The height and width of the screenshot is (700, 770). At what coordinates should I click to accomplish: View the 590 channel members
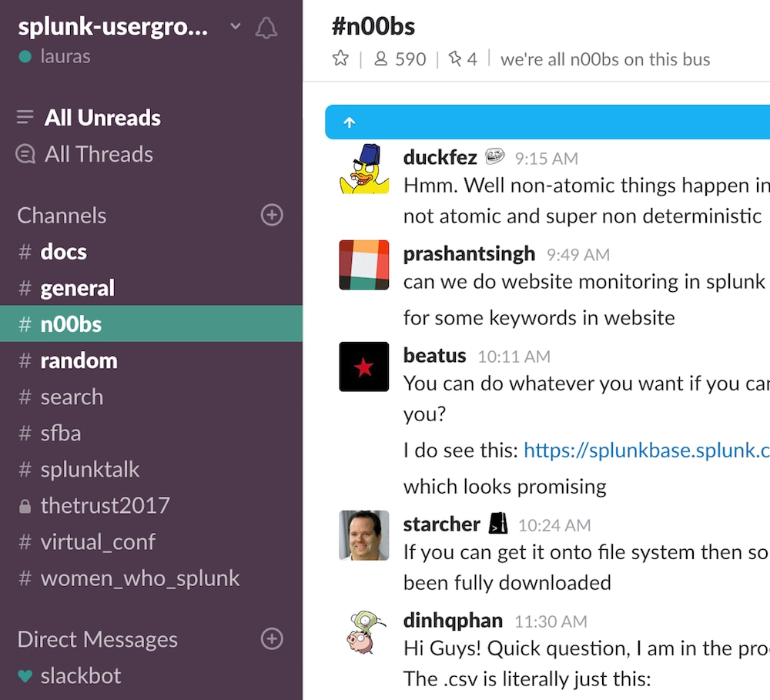pos(400,59)
